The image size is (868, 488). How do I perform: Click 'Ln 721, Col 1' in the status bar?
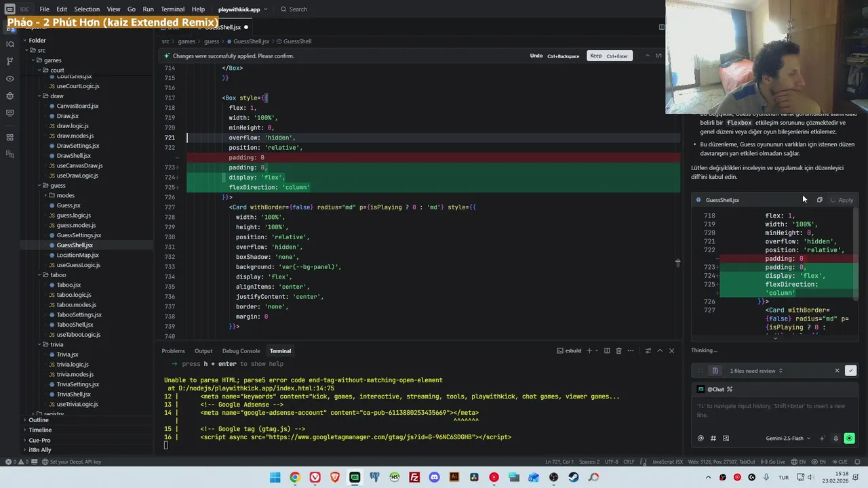(x=559, y=462)
